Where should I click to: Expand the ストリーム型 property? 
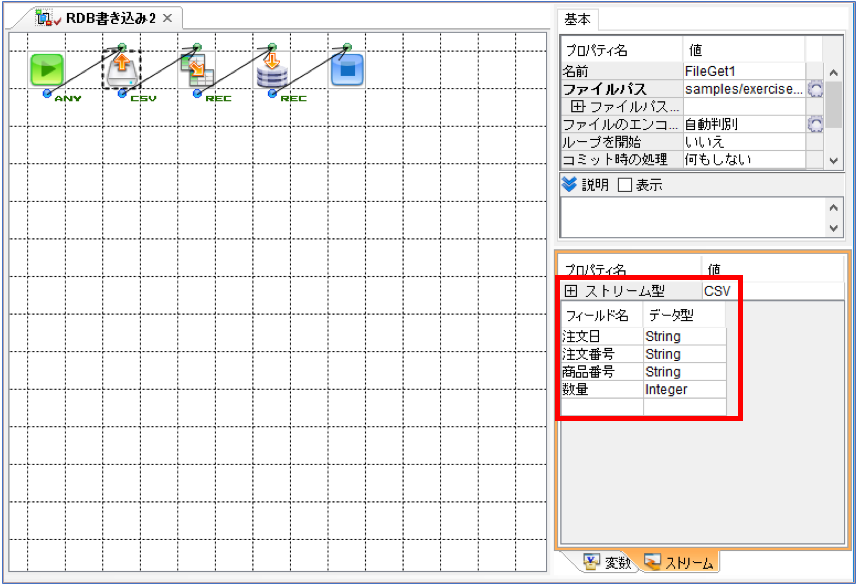(x=571, y=291)
